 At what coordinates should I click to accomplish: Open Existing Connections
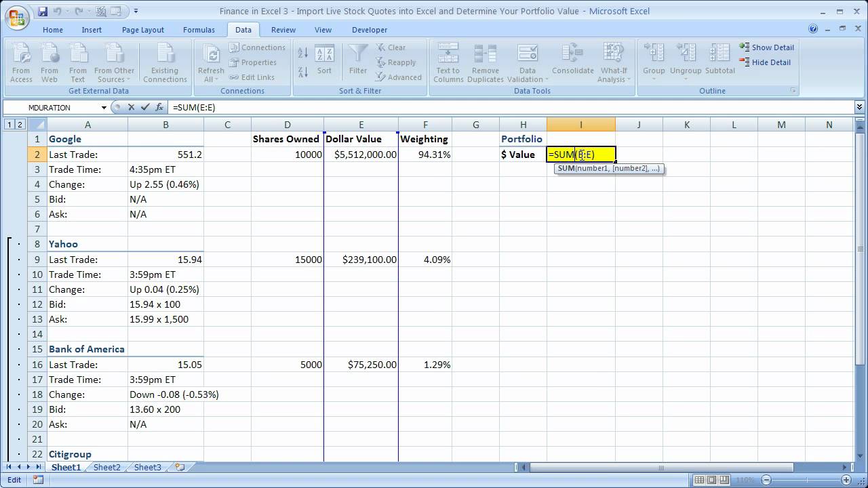pos(165,64)
